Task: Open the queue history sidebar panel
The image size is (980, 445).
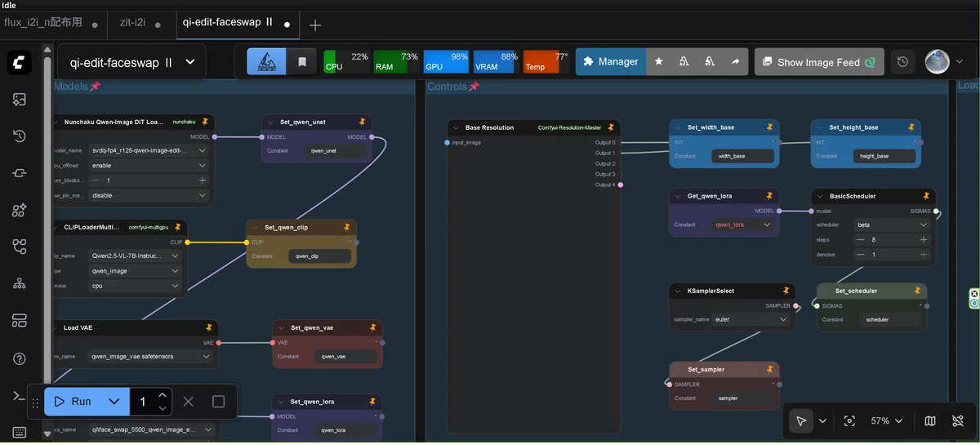Action: (20, 136)
